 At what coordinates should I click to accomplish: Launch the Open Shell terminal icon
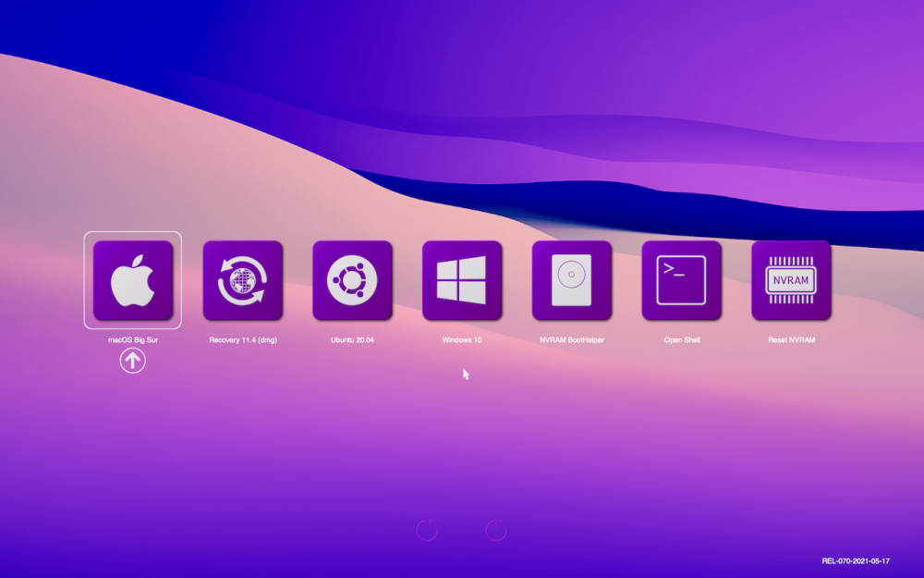click(x=681, y=280)
